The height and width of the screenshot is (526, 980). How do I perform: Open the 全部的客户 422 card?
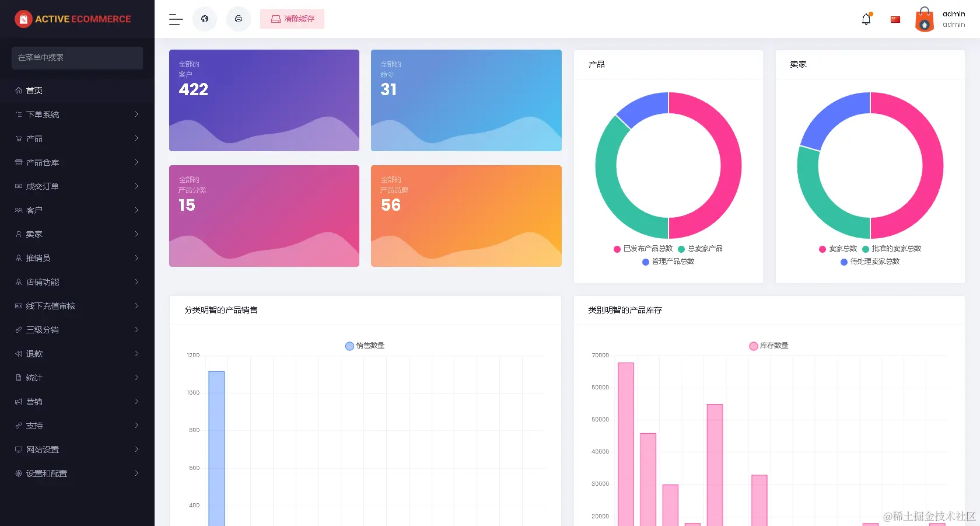[264, 100]
